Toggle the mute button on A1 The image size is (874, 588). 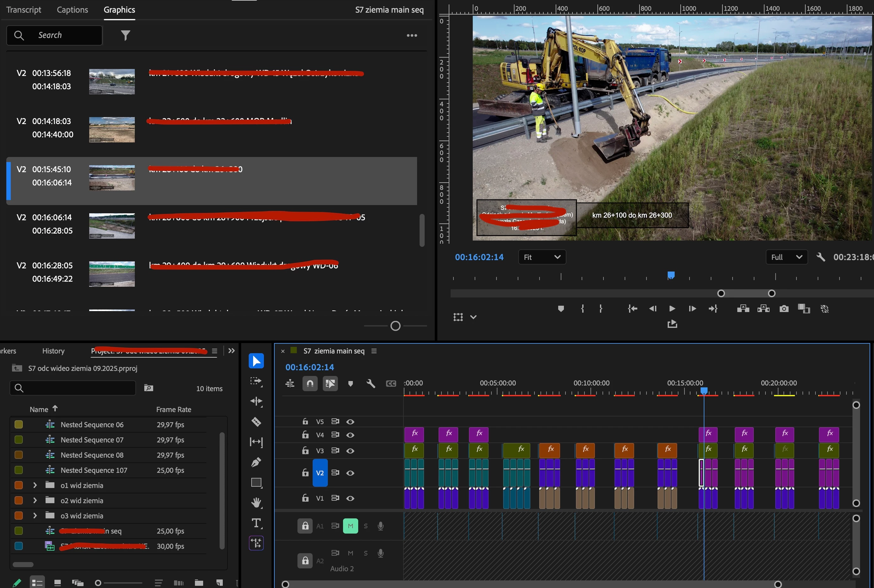[x=350, y=526]
